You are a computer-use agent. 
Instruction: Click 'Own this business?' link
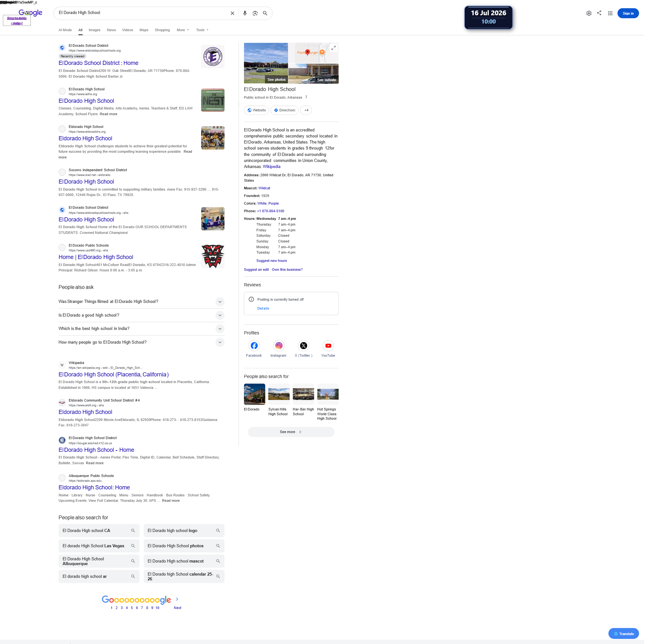coord(289,271)
